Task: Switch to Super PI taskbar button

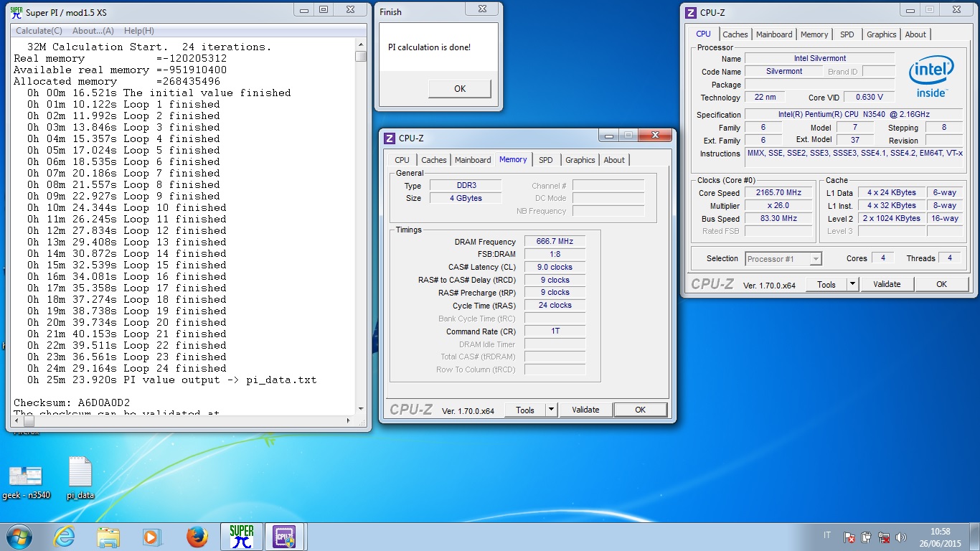Action: point(242,537)
